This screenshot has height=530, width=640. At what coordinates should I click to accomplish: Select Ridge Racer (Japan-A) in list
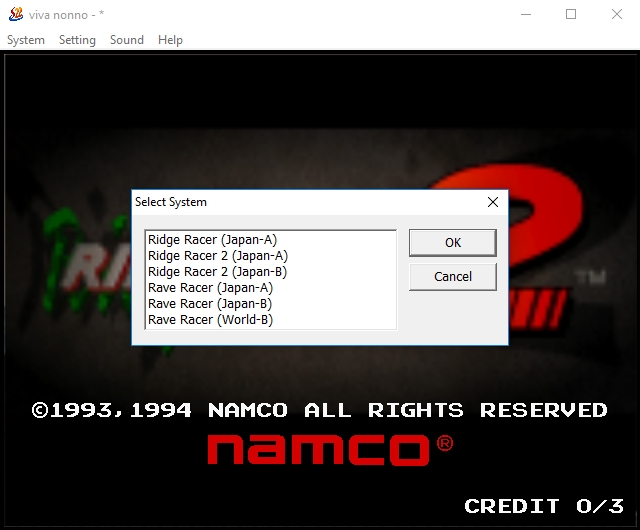point(270,240)
